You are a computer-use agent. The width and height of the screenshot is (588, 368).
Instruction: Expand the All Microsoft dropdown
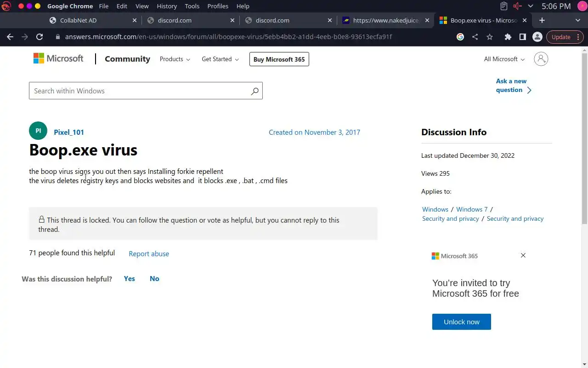(x=504, y=59)
